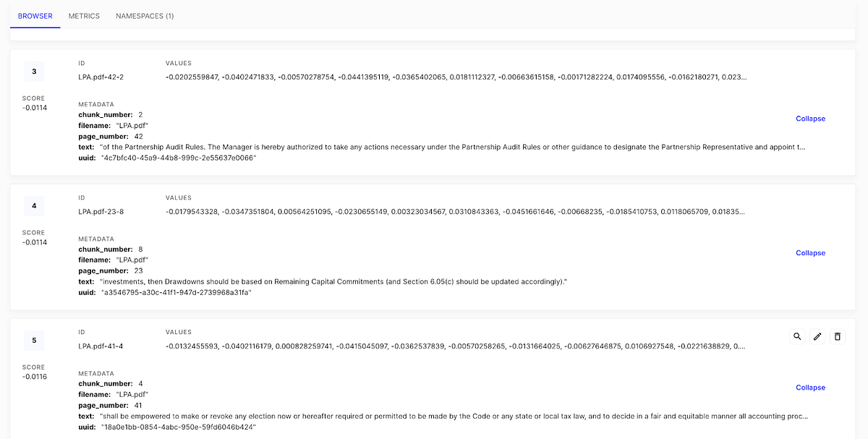Collapse the record LPA.pdf-23-8
The height and width of the screenshot is (439, 868).
810,252
